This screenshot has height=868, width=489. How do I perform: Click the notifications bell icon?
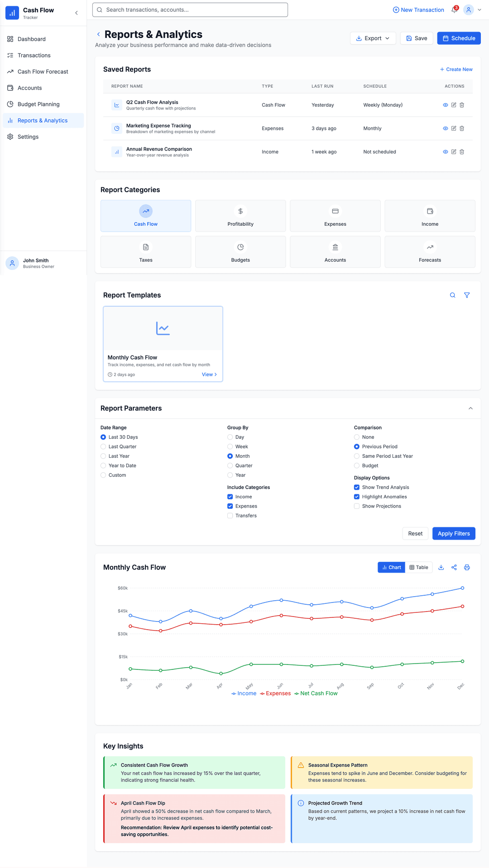coord(454,10)
